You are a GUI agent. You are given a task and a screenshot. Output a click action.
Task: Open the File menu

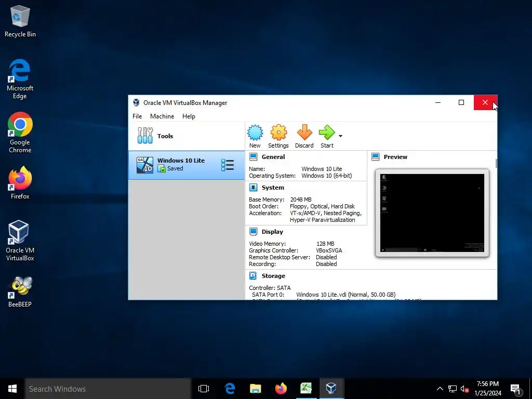(137, 116)
